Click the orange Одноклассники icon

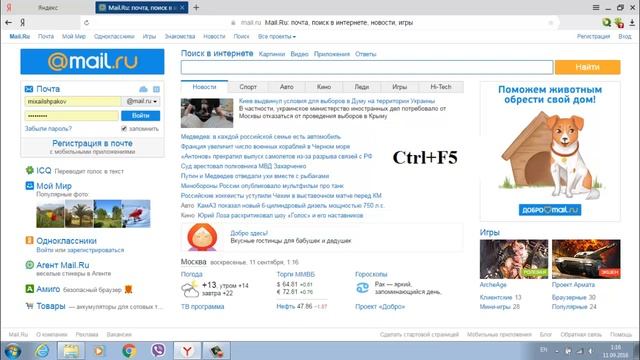(x=29, y=240)
